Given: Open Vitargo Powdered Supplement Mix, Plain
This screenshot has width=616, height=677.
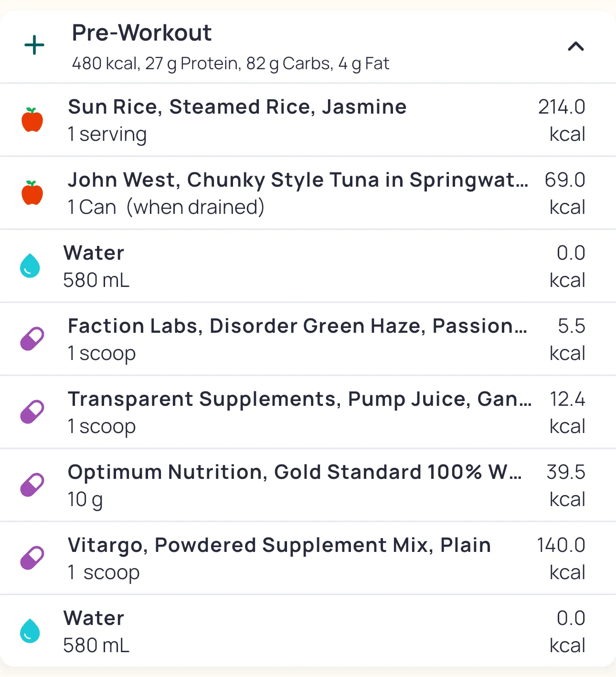Looking at the screenshot, I should click(279, 545).
